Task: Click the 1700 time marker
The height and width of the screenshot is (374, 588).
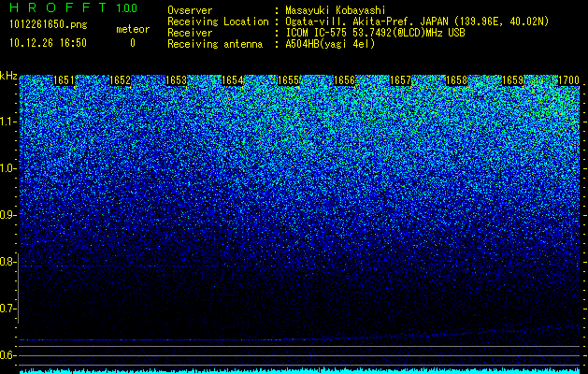Action: click(x=568, y=80)
